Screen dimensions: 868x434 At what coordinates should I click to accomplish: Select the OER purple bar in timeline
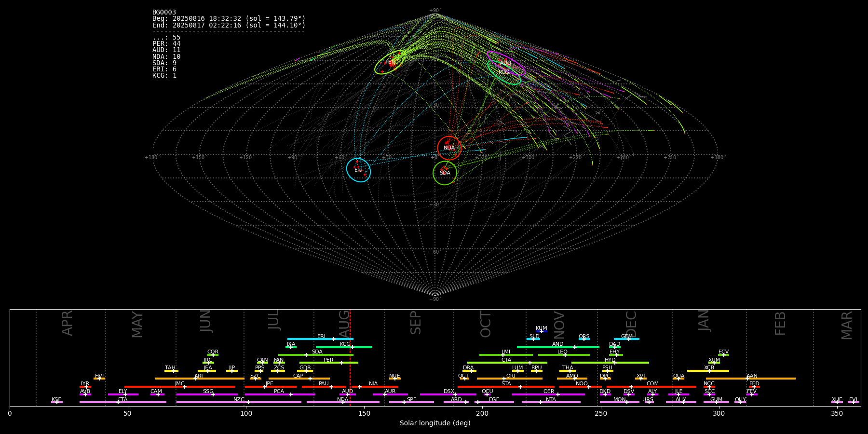click(548, 394)
